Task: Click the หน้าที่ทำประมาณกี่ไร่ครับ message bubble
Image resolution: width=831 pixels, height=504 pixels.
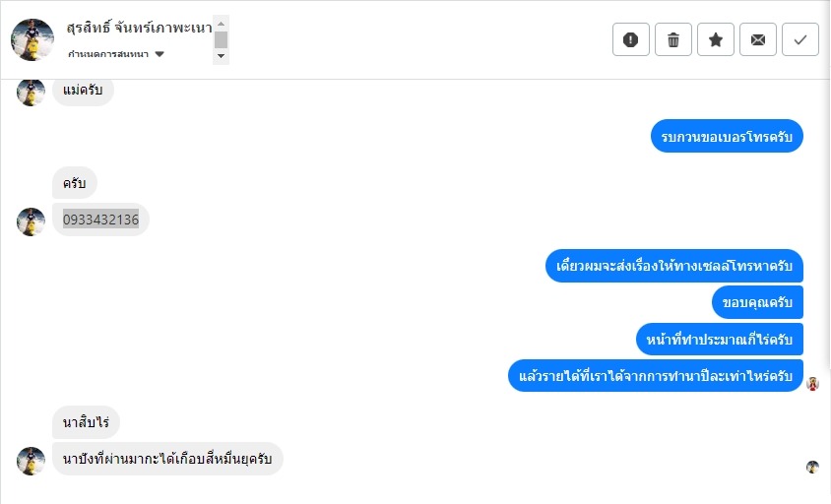Action: (x=719, y=339)
